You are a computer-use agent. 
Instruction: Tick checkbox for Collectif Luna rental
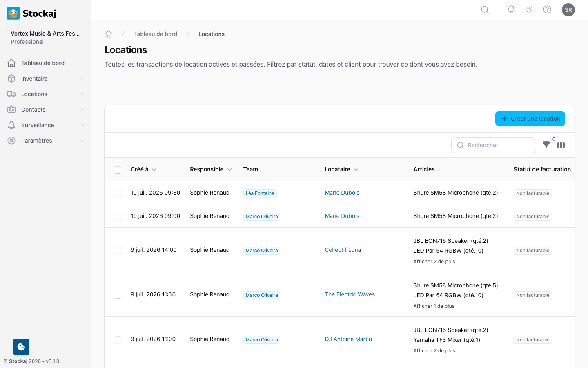coord(118,251)
